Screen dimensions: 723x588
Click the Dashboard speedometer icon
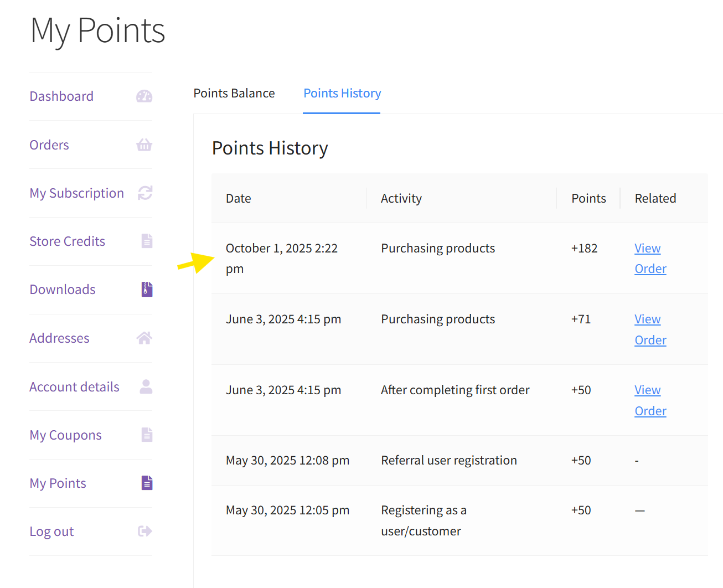(144, 96)
